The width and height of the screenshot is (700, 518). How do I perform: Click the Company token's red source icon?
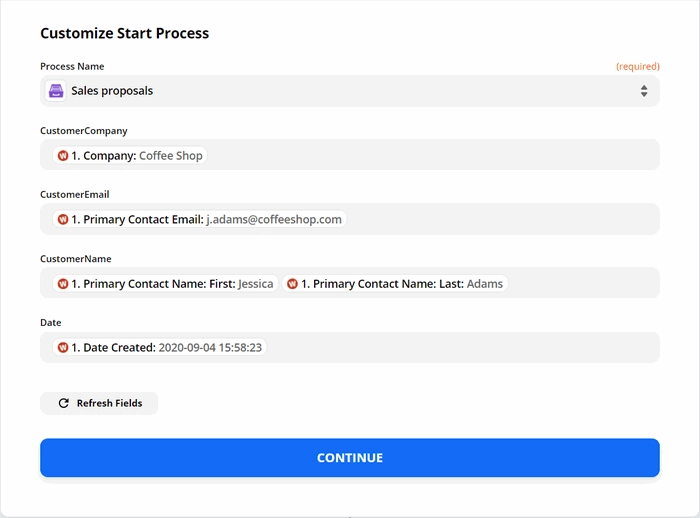pyautogui.click(x=63, y=155)
